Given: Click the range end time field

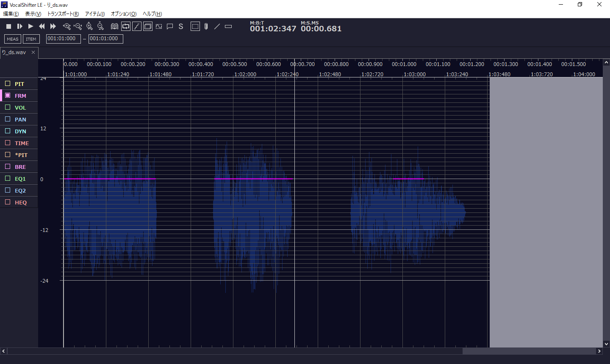Looking at the screenshot, I should (106, 39).
